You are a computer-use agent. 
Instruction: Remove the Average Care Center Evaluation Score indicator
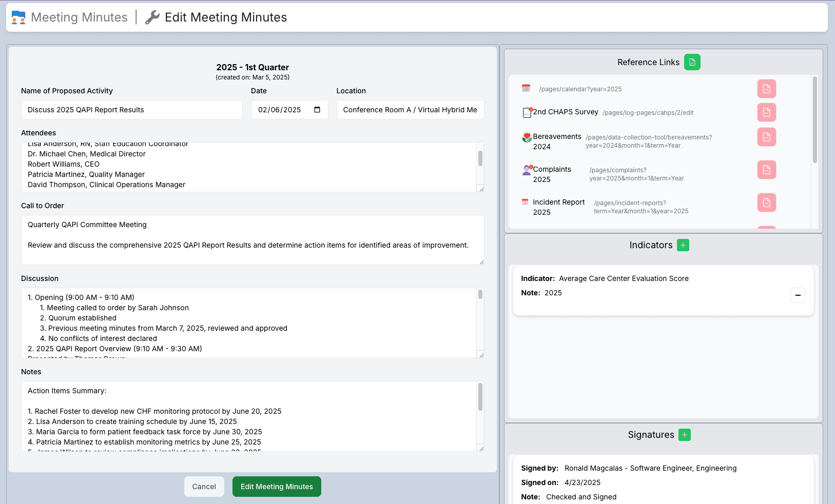[798, 295]
